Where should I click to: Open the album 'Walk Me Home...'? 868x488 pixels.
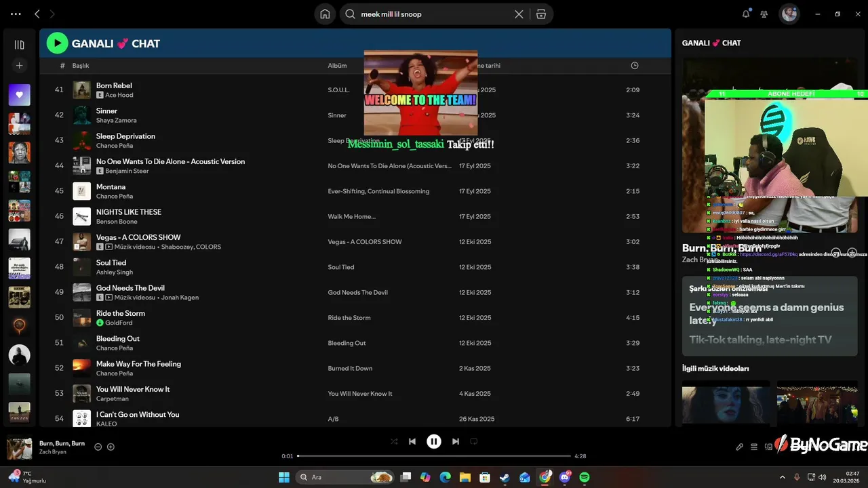point(351,217)
